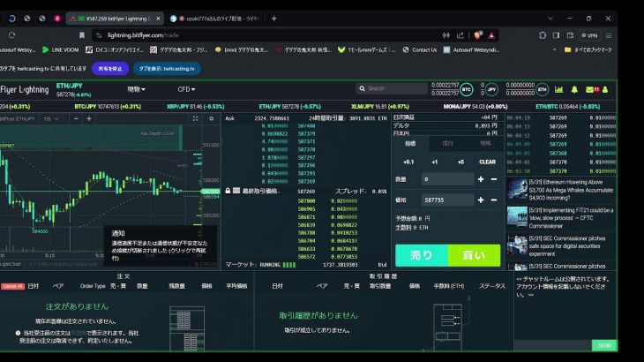The height and width of the screenshot is (362, 644).
Task: Open the 現物 market dropdown
Action: tap(137, 89)
